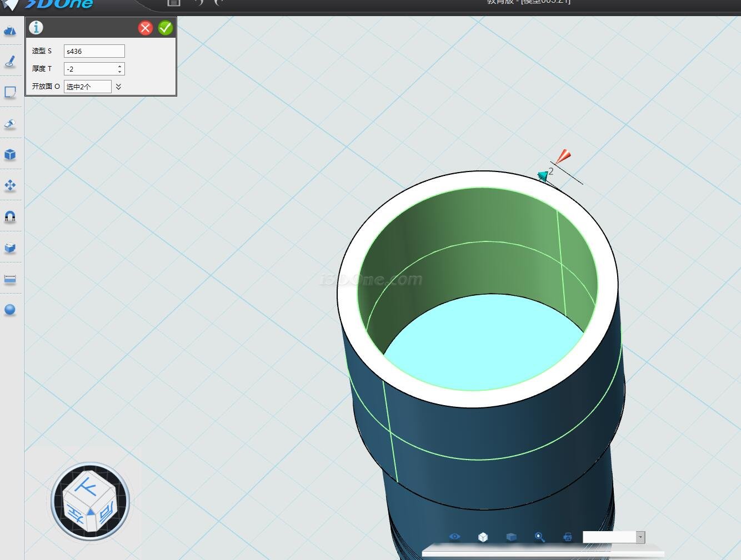Open the sketch edit rectangle tool

click(10, 92)
